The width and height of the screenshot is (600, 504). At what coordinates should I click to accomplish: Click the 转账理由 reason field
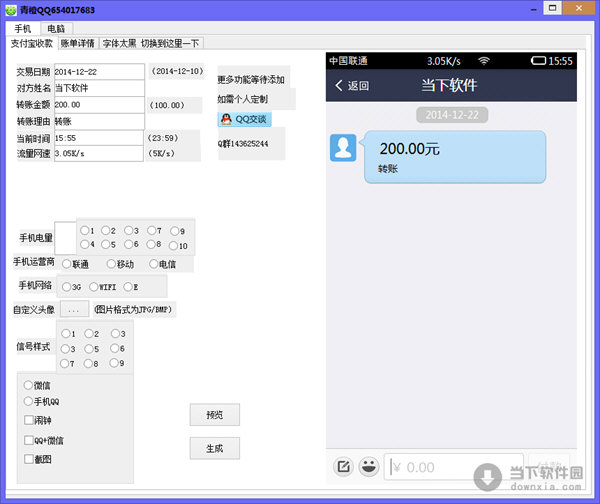pos(99,122)
